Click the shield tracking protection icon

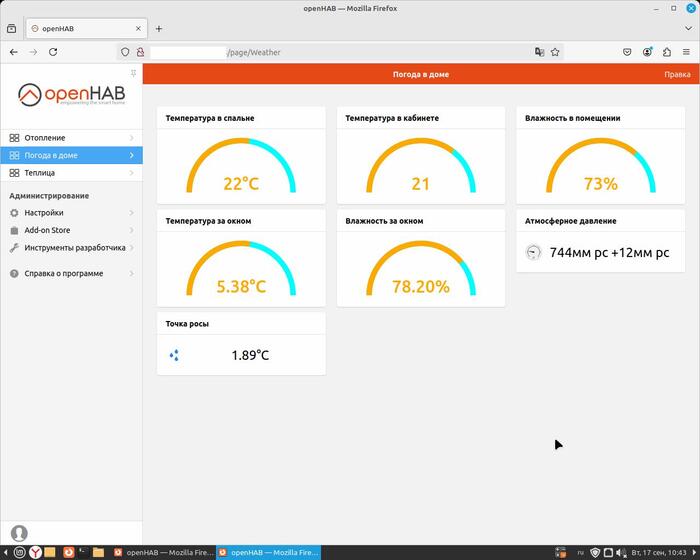coord(125,52)
